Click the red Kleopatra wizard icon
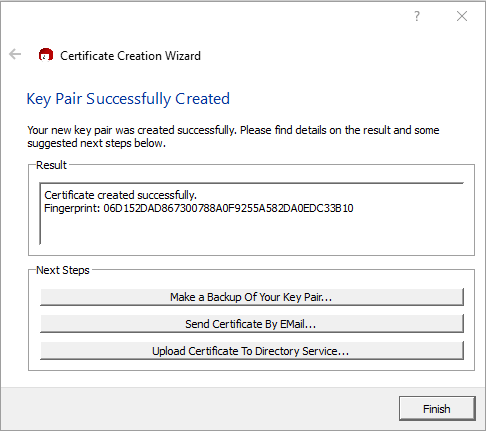 click(x=46, y=55)
